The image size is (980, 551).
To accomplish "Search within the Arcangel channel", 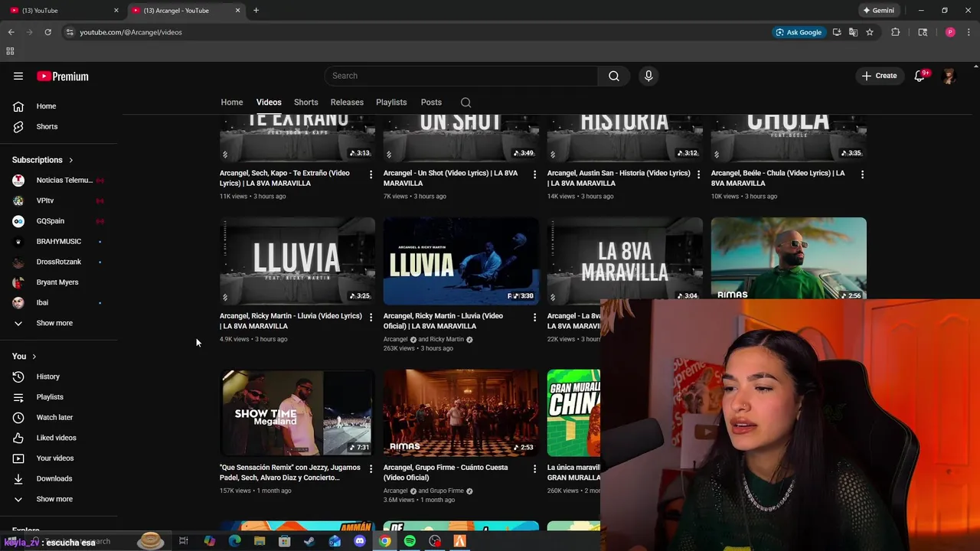I will click(x=465, y=103).
